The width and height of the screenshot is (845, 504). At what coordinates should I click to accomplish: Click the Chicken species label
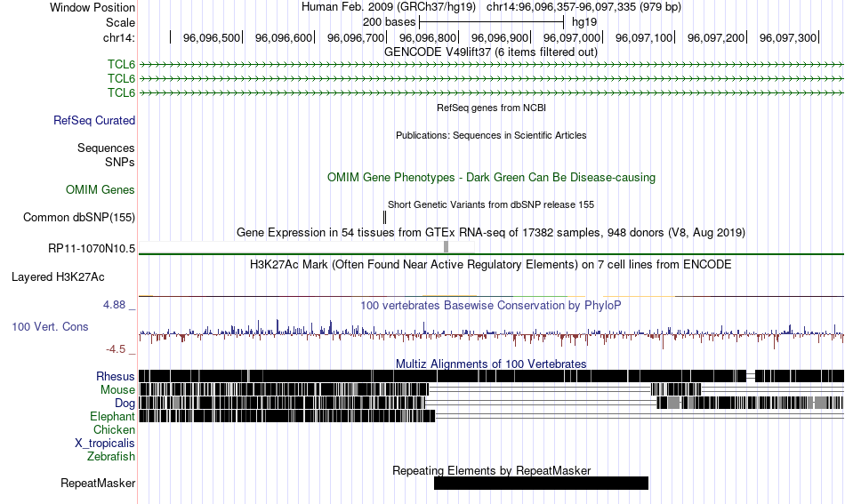(114, 429)
